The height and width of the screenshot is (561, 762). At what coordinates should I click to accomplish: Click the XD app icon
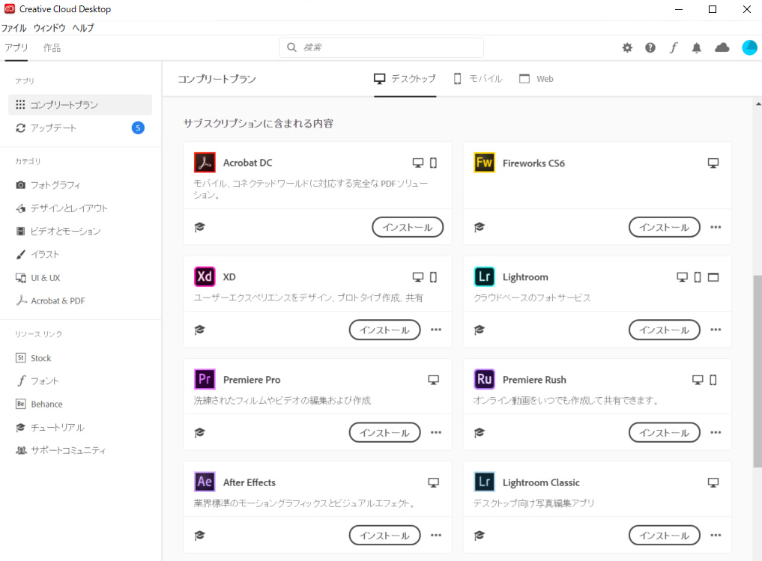click(205, 277)
